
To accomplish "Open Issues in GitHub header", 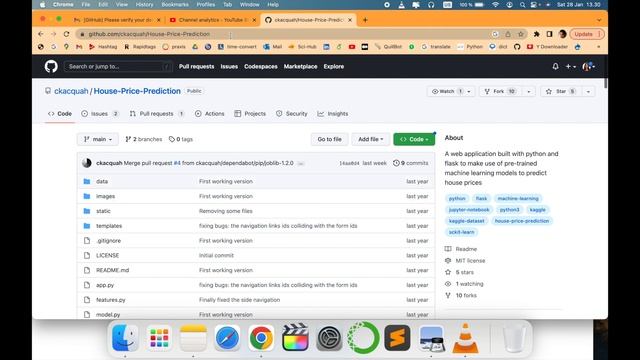I will tap(229, 67).
